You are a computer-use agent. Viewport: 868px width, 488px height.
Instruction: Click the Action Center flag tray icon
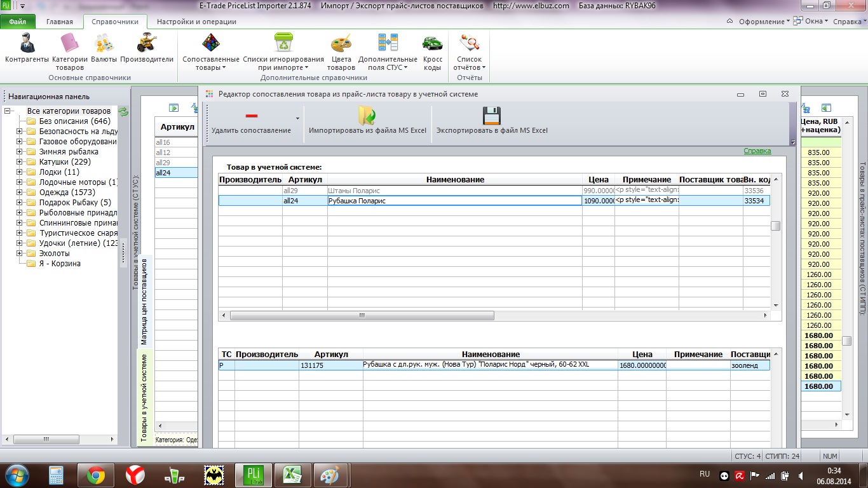(x=755, y=475)
